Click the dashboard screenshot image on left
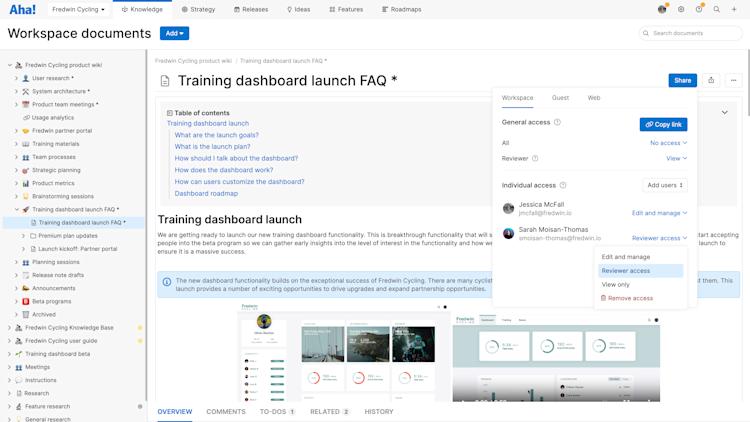The height and width of the screenshot is (422, 750). pyautogui.click(x=343, y=352)
